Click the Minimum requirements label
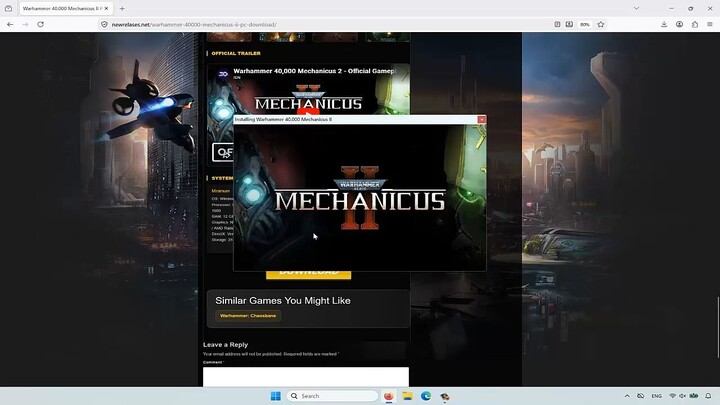 pyautogui.click(x=220, y=191)
